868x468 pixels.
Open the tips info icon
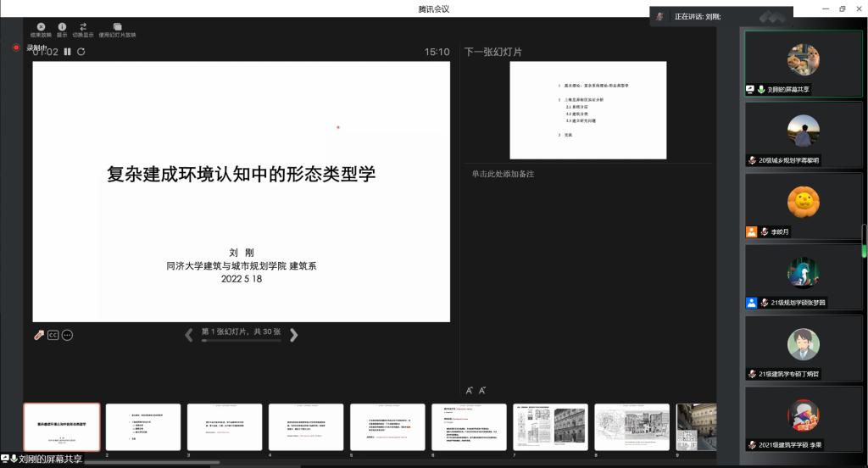coord(62,27)
